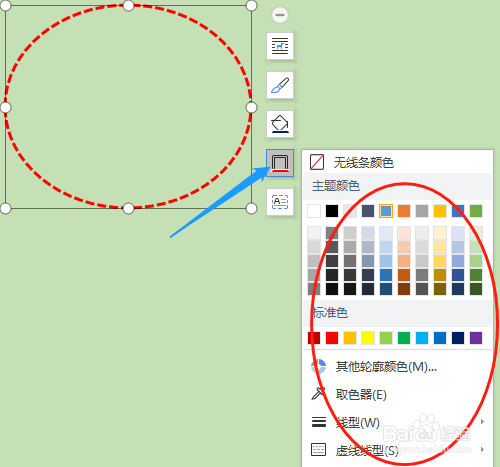This screenshot has width=500, height=467.
Task: Activate the 取色器(E) eyedropper
Action: point(397,394)
